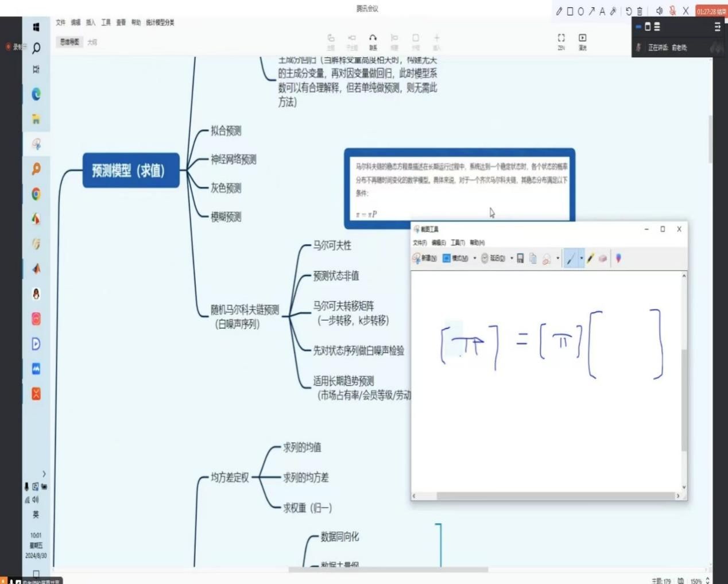Send the snip via the envelope icon
The height and width of the screenshot is (584, 728).
547,259
